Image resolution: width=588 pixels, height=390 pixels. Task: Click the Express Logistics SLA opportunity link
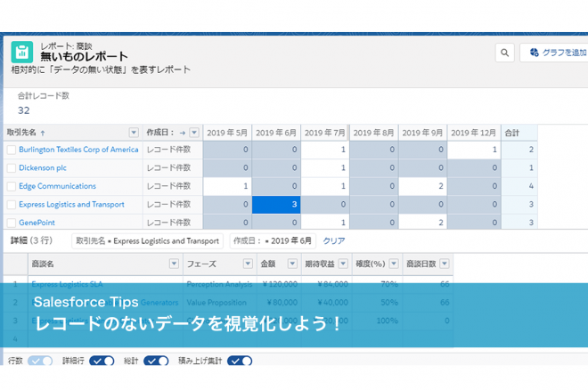point(67,284)
